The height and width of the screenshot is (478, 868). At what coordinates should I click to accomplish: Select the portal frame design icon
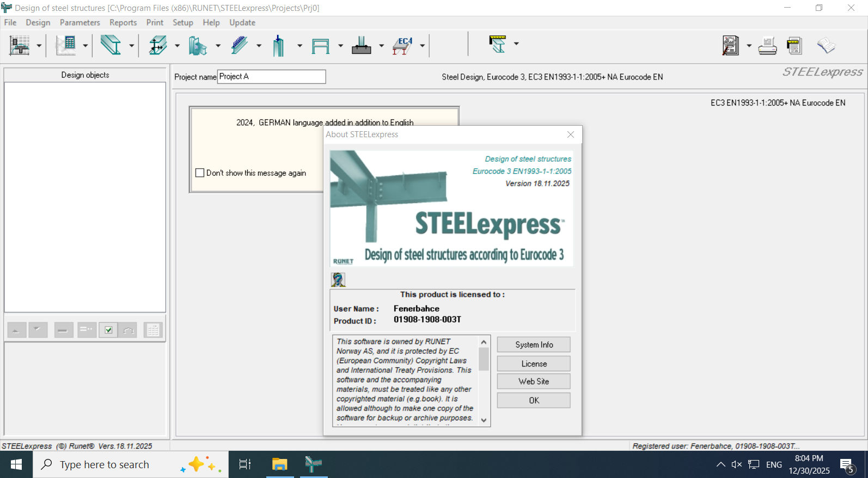coord(320,45)
